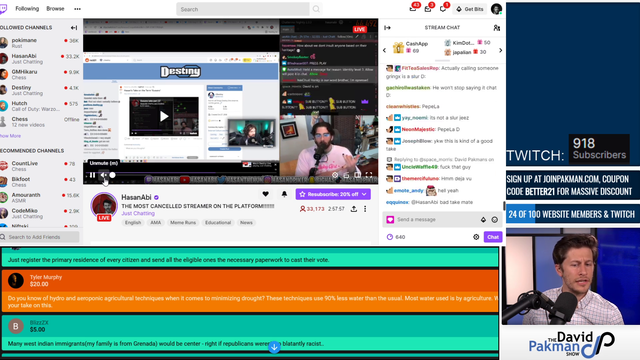This screenshot has width=640, height=360.
Task: Open the channel points balance 640
Action: pyautogui.click(x=396, y=237)
